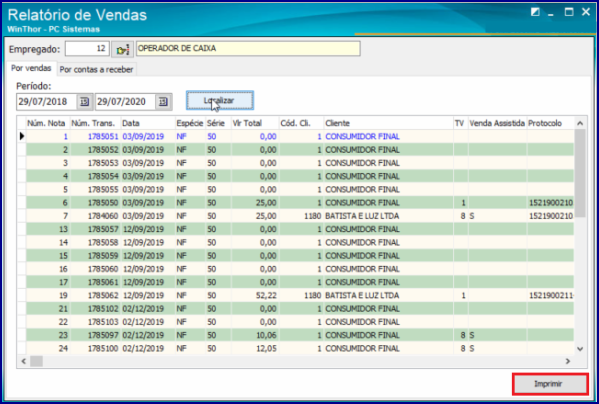Image resolution: width=599 pixels, height=404 pixels.
Task: Maximize the Relatório de Vendas window
Action: coord(569,12)
